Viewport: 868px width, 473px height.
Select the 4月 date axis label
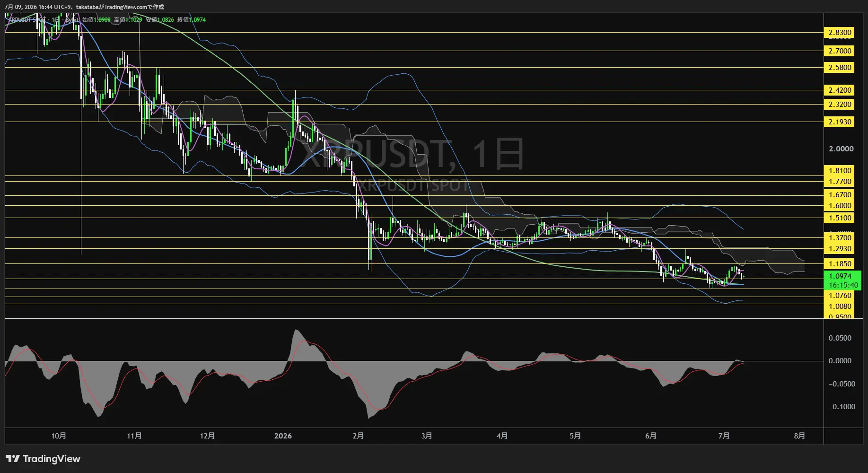pos(502,436)
